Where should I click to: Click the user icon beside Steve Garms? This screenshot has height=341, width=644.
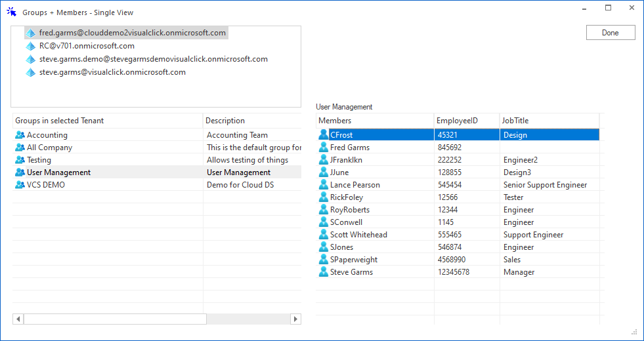click(323, 272)
